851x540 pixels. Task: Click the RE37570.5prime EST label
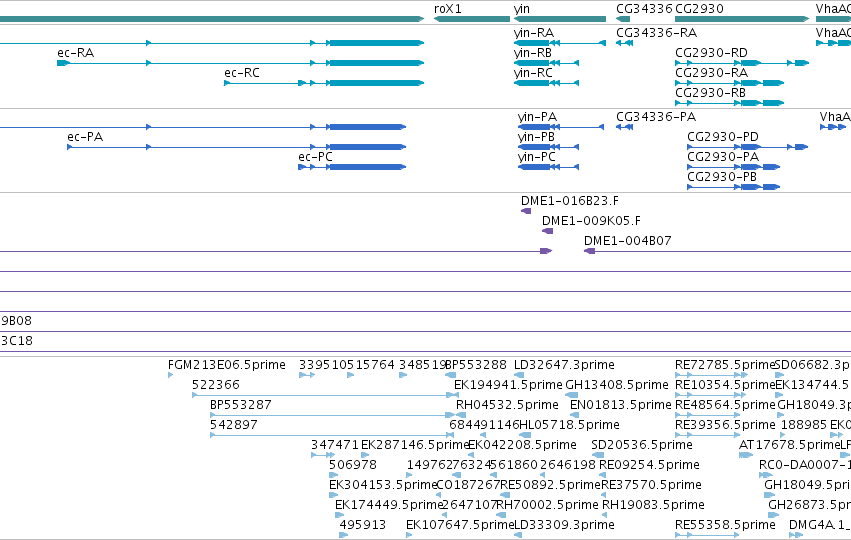click(x=651, y=485)
